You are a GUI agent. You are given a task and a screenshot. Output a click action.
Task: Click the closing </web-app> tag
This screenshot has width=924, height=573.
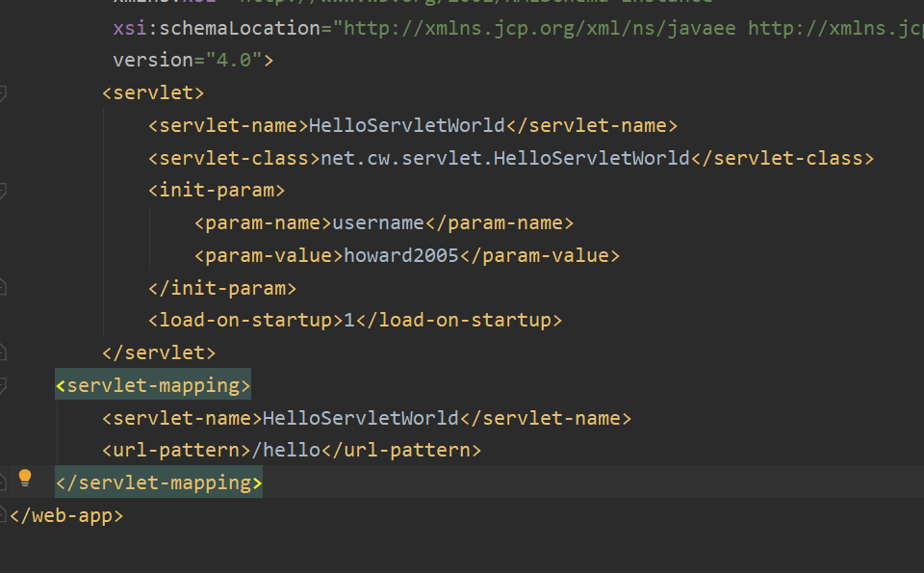pos(66,515)
